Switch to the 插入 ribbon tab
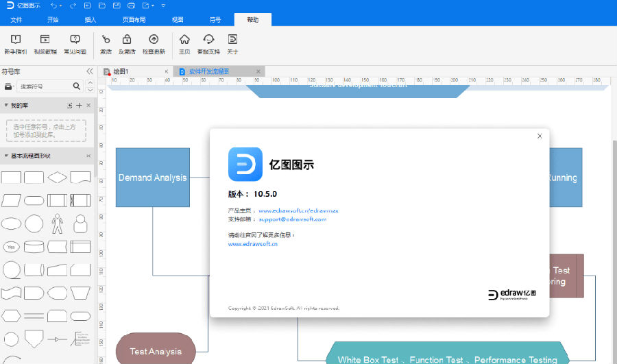Image resolution: width=617 pixels, height=364 pixels. coord(90,20)
